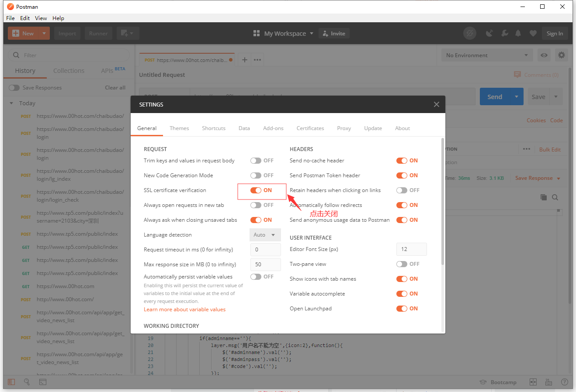
Task: Click the search magnifier in status bar
Action: (x=27, y=382)
